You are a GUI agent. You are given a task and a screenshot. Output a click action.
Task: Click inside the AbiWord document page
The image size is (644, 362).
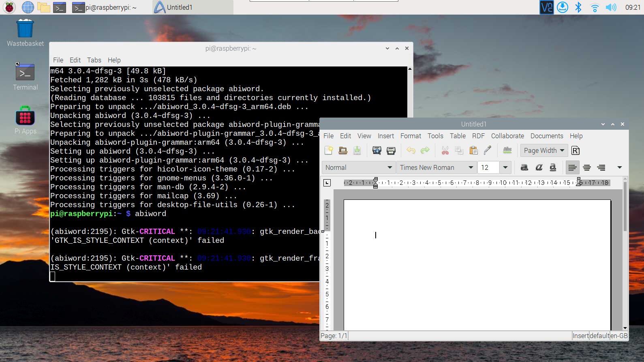pyautogui.click(x=477, y=265)
